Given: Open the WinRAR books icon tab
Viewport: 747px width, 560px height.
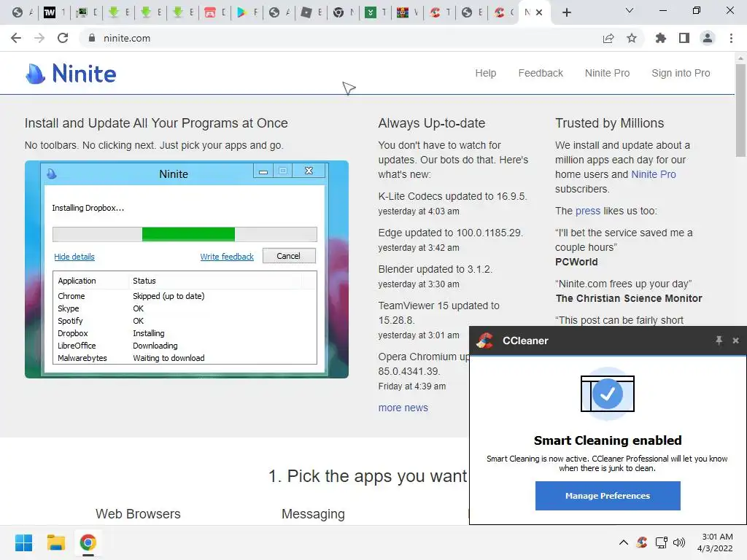Looking at the screenshot, I should pyautogui.click(x=407, y=12).
